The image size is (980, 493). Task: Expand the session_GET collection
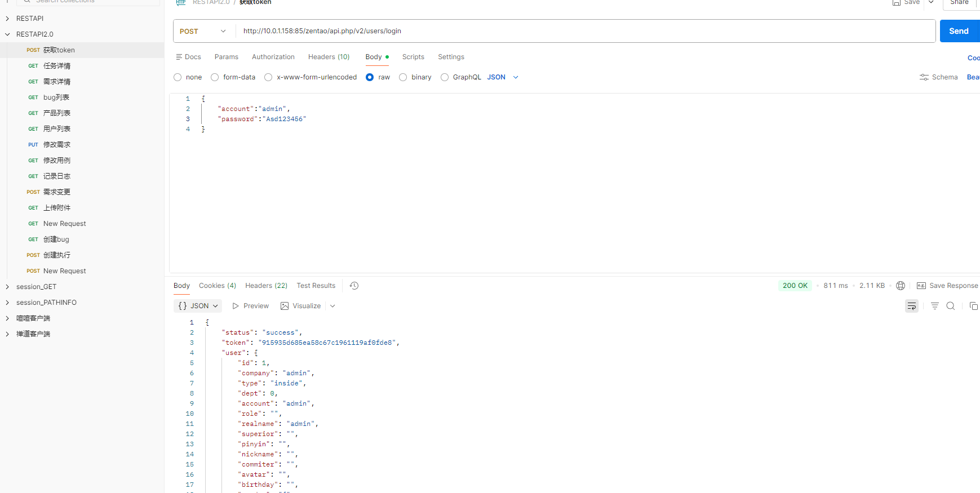(x=7, y=287)
